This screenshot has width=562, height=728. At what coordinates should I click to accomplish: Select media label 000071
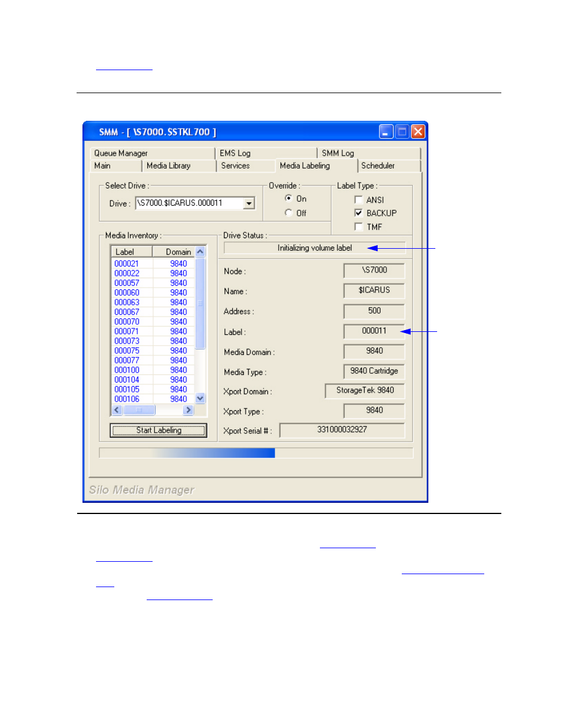[127, 331]
